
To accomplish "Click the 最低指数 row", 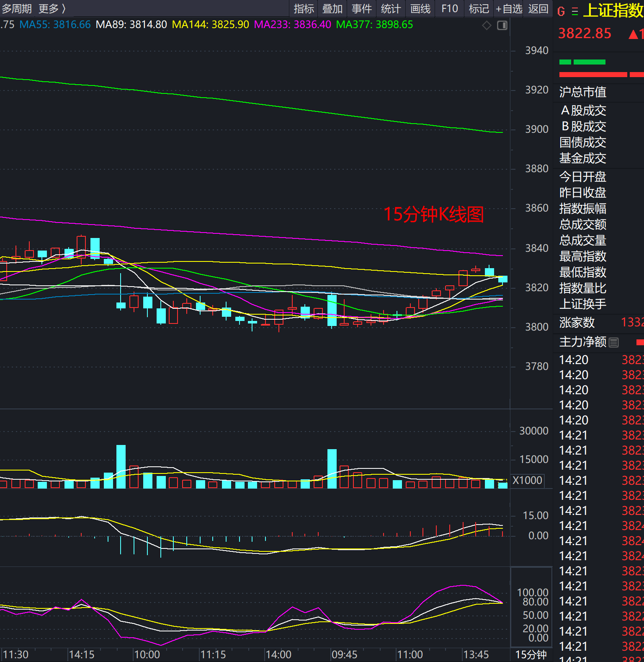I will pos(599,272).
